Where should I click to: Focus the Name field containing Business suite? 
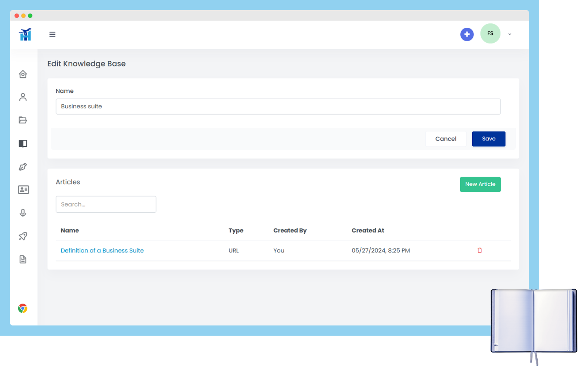point(278,107)
